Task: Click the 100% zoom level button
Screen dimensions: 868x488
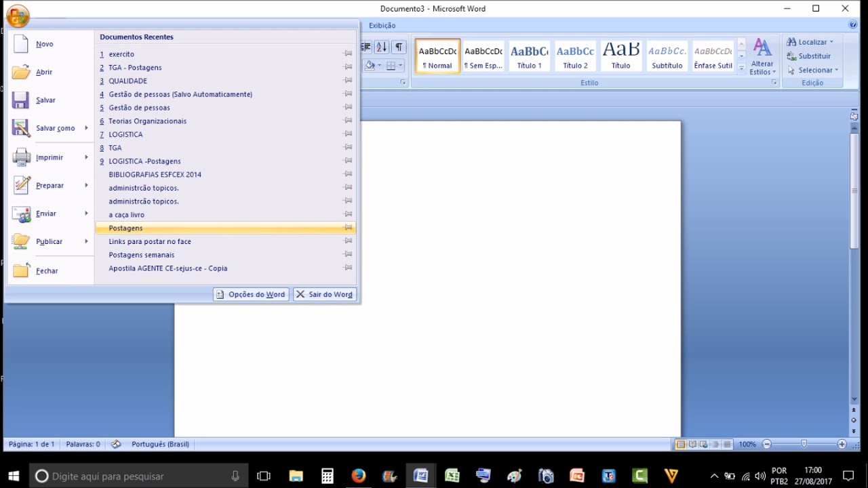Action: pyautogui.click(x=747, y=444)
